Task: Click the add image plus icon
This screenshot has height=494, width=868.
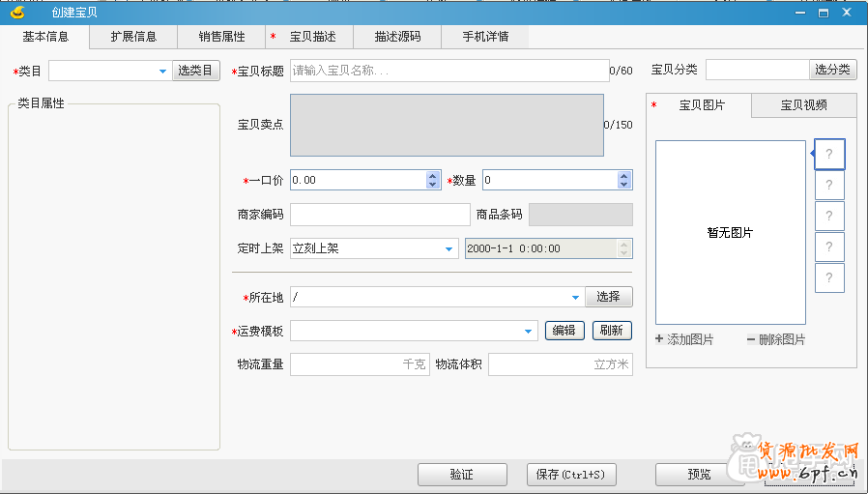Action: [660, 339]
